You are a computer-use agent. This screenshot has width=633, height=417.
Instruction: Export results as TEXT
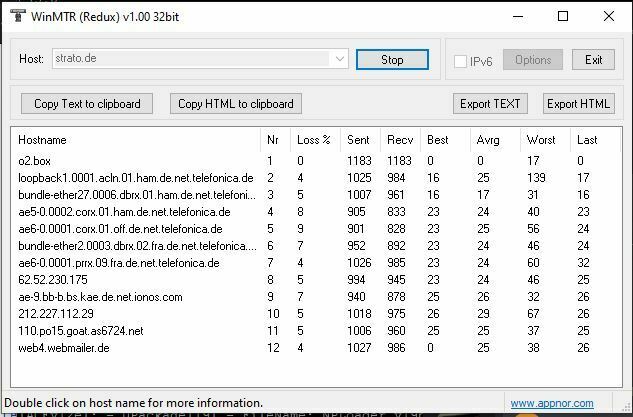point(490,104)
